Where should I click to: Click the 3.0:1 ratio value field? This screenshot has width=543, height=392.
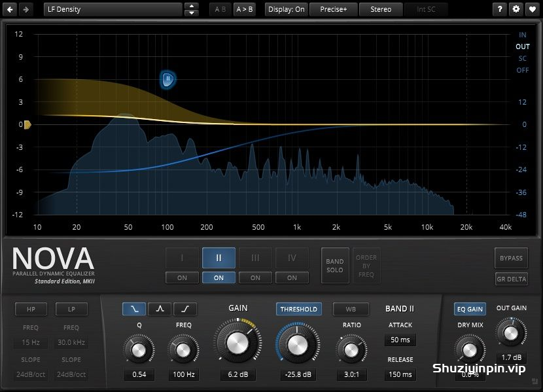(x=351, y=374)
